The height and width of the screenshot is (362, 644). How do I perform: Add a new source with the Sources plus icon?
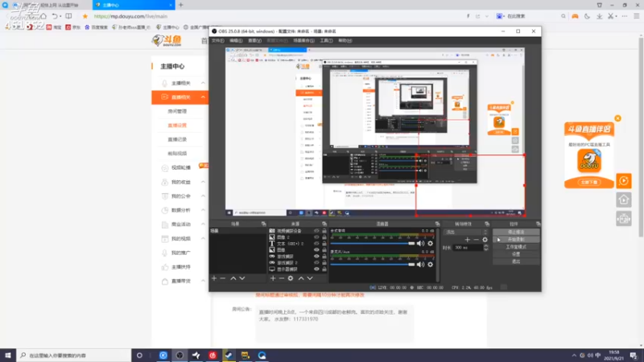pyautogui.click(x=273, y=278)
